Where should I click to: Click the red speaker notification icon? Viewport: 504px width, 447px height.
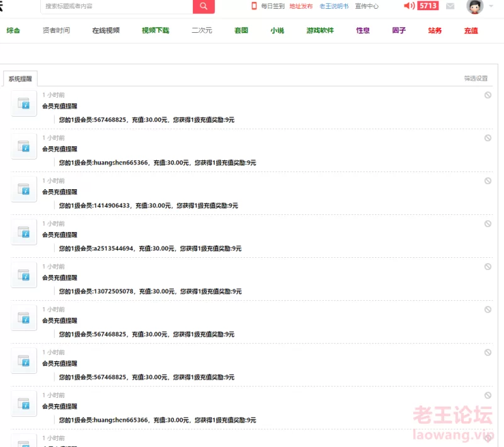409,6
